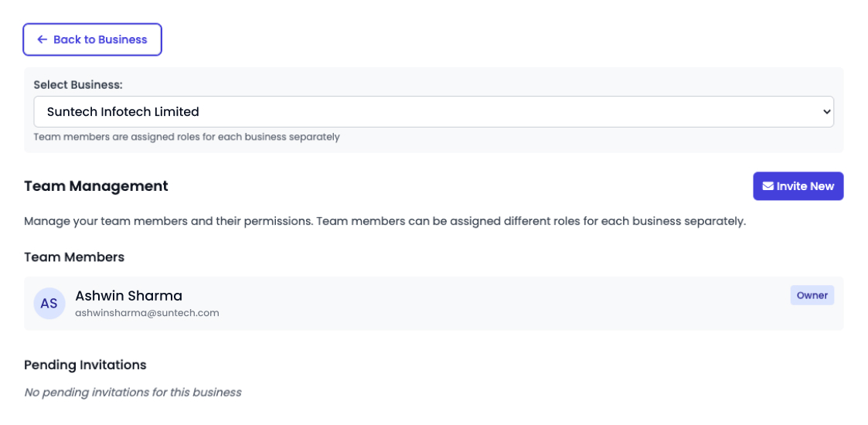This screenshot has height=425, width=868.
Task: Click the Invite New button
Action: pos(798,186)
